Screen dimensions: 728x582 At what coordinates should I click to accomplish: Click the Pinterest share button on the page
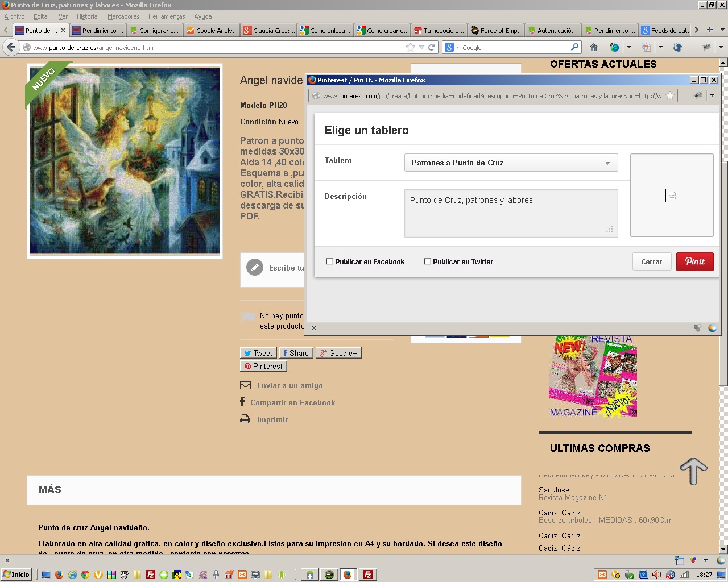[x=263, y=366]
